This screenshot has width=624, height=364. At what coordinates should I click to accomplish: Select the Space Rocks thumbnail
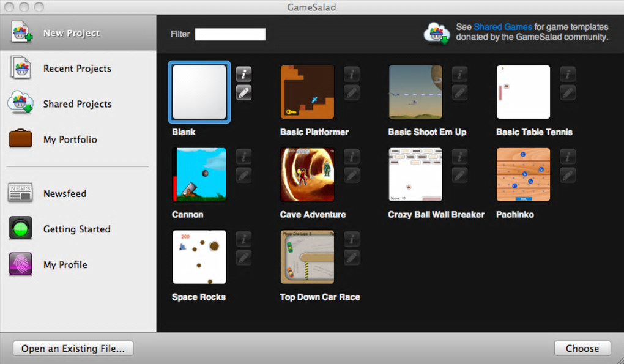click(x=199, y=257)
